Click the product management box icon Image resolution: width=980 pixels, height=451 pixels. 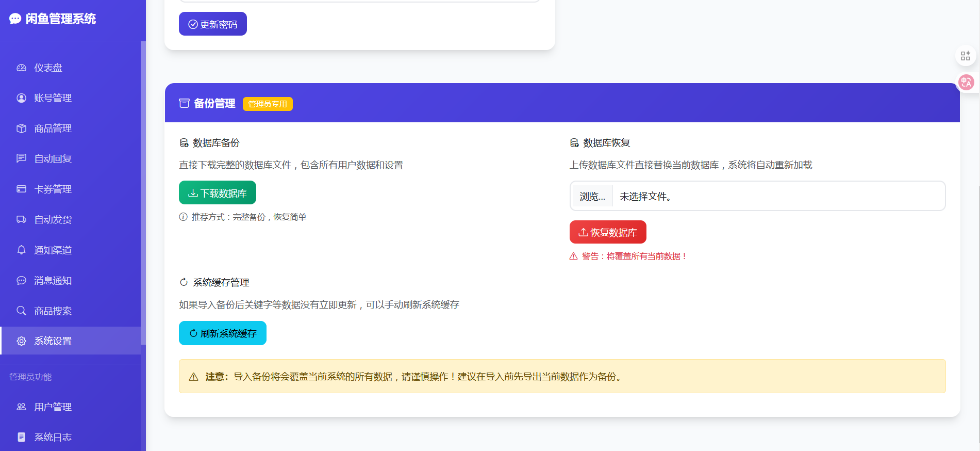(x=21, y=128)
